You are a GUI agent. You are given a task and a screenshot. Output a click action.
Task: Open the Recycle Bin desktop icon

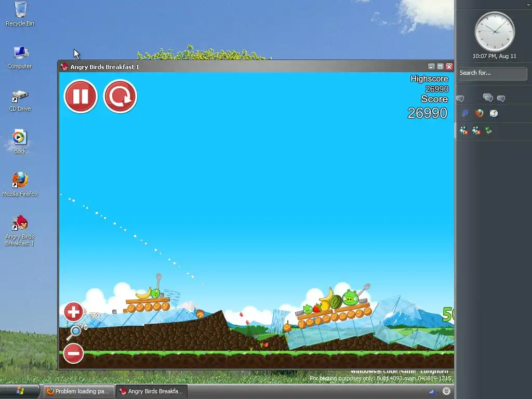(x=20, y=14)
